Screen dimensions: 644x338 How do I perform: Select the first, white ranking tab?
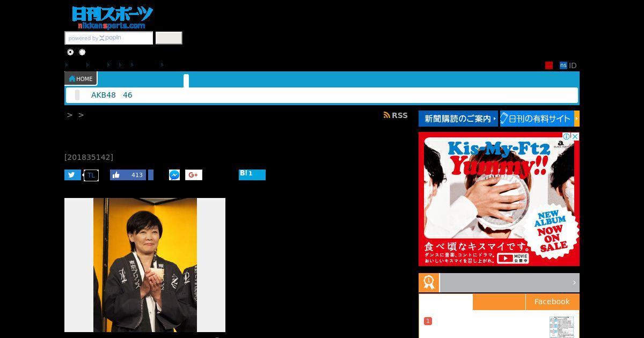(x=446, y=302)
